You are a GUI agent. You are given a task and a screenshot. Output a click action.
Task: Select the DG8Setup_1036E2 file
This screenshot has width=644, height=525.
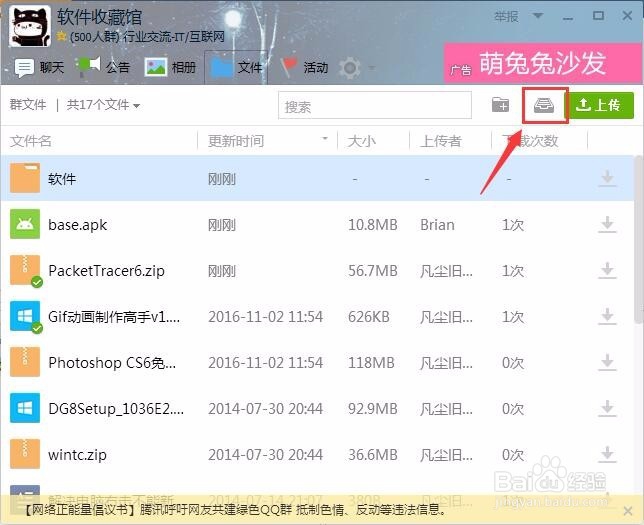click(116, 409)
